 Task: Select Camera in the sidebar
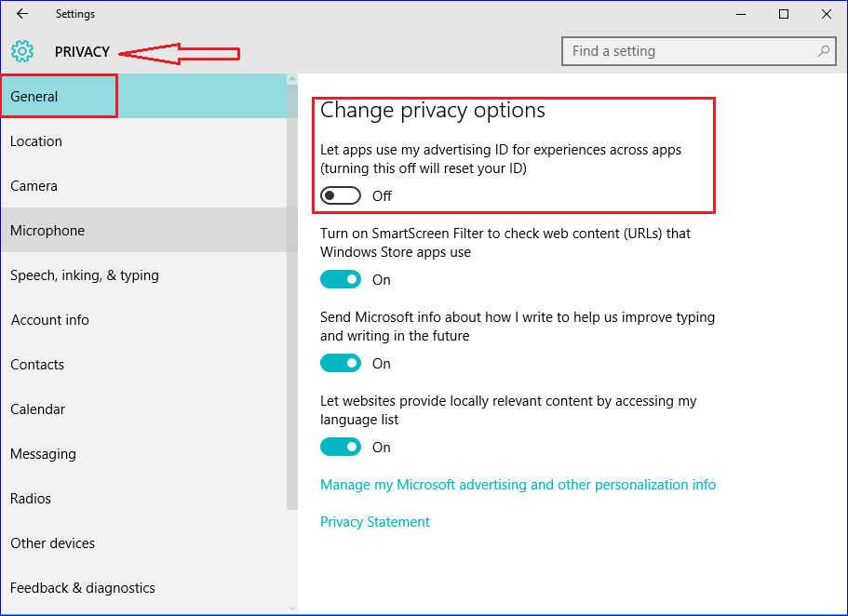[x=144, y=186]
